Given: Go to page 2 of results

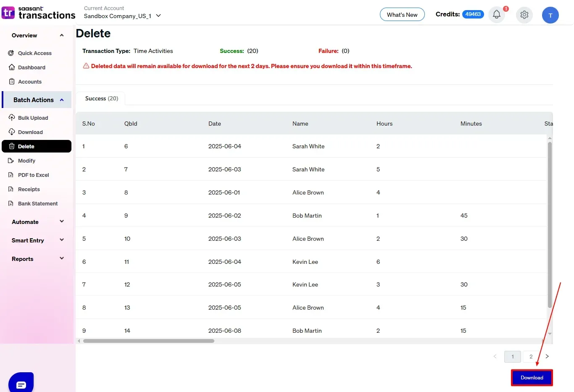Looking at the screenshot, I should pyautogui.click(x=531, y=356).
